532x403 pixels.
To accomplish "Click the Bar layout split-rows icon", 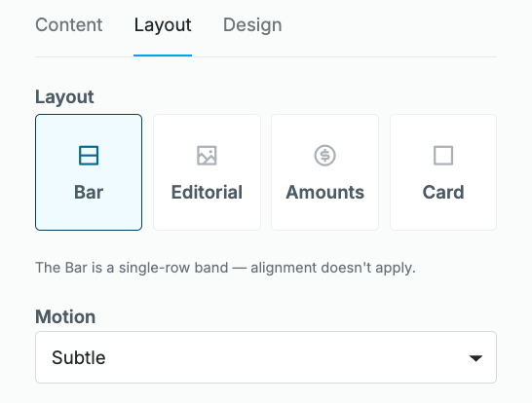I will [x=89, y=156].
